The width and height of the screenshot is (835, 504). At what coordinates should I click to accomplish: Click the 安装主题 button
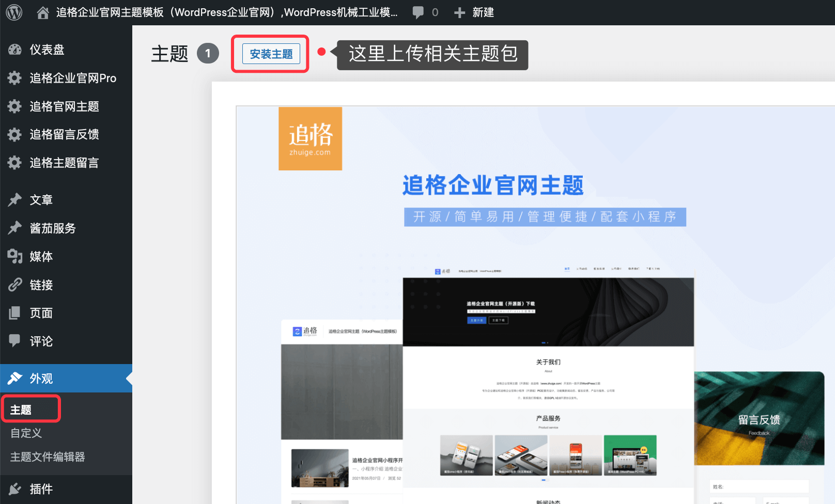[x=271, y=54]
